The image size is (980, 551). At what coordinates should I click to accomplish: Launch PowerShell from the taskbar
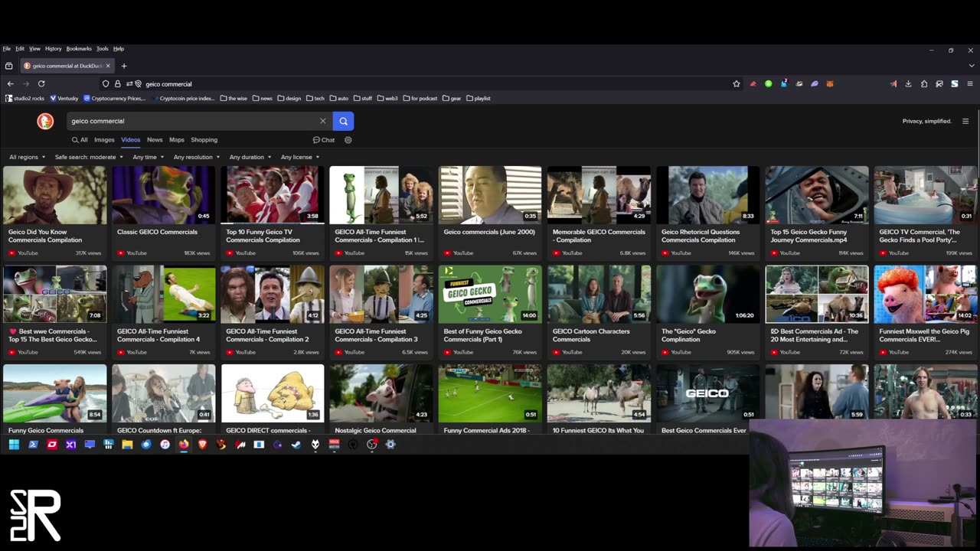coord(33,444)
